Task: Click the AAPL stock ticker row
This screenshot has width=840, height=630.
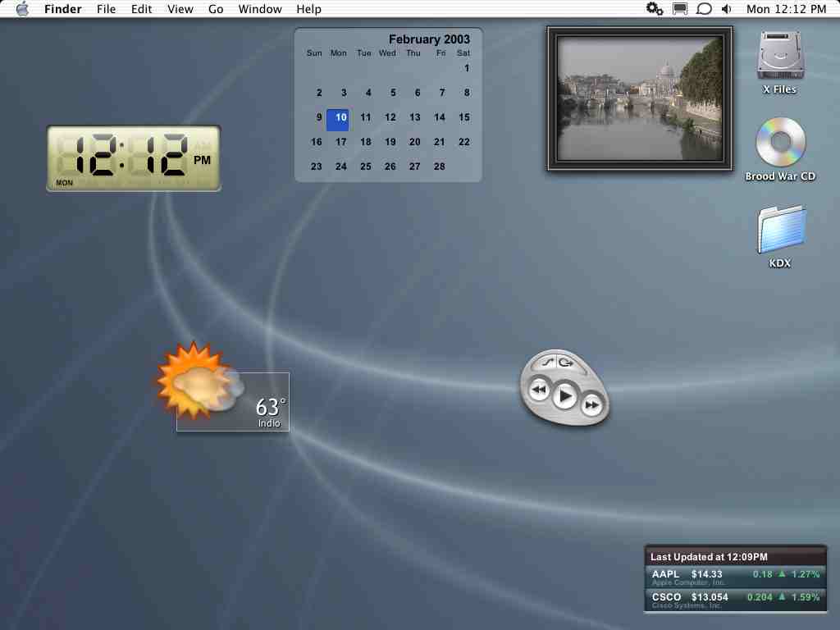Action: click(736, 577)
